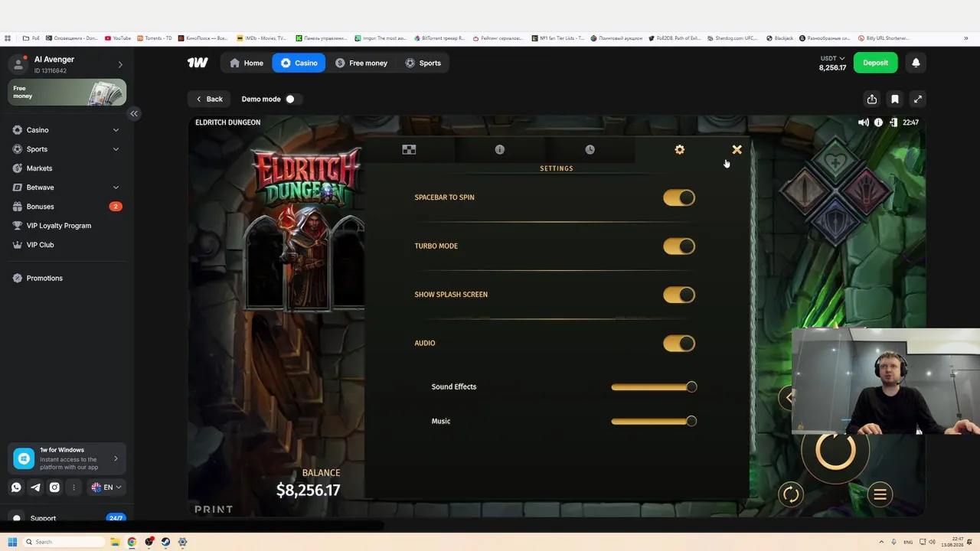Screen dimensions: 980x551
Task: Share the game via share icon
Action: tap(872, 99)
